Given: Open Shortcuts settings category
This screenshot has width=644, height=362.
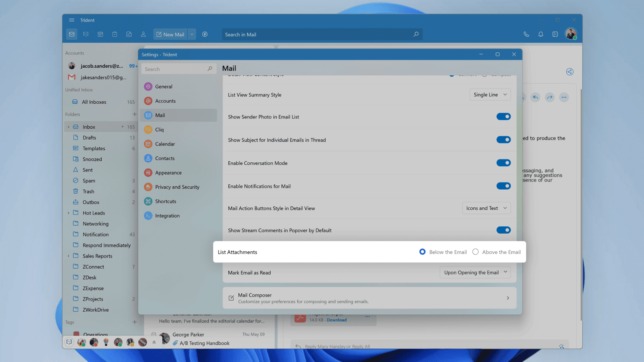Looking at the screenshot, I should pos(178,201).
